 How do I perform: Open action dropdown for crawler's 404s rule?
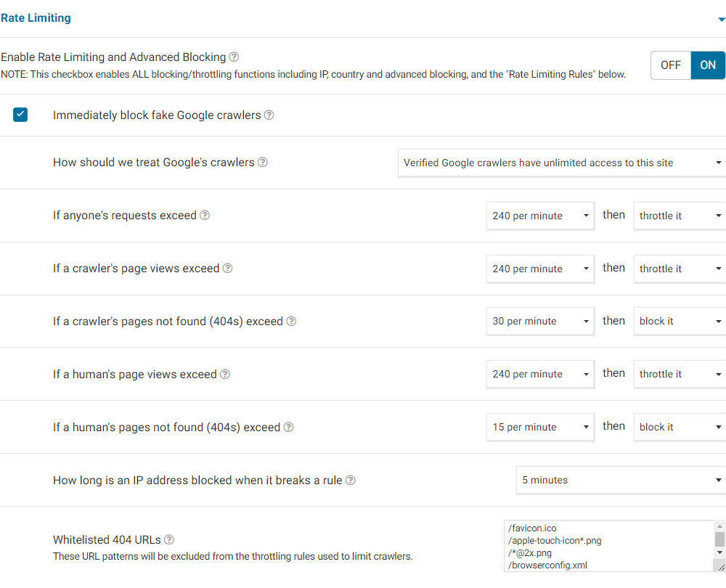680,321
